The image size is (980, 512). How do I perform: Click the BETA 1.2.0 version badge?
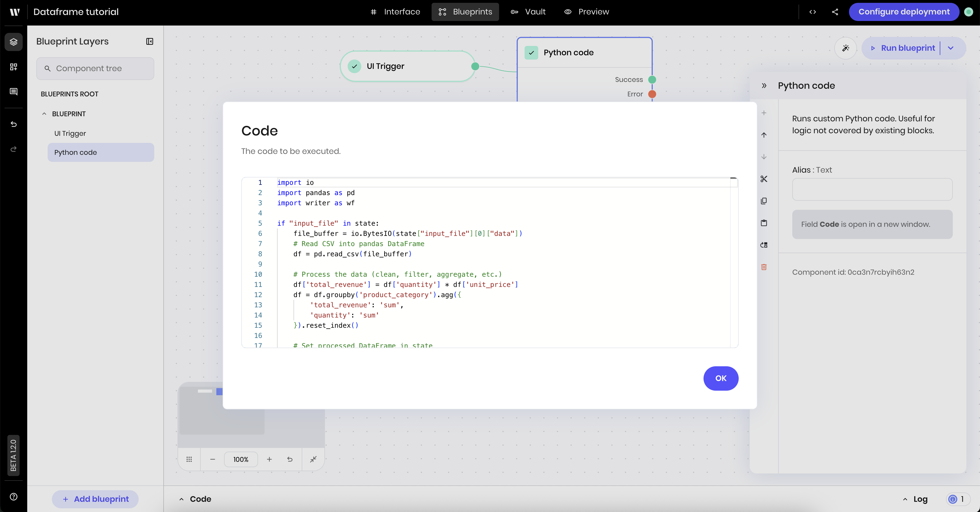point(13,455)
